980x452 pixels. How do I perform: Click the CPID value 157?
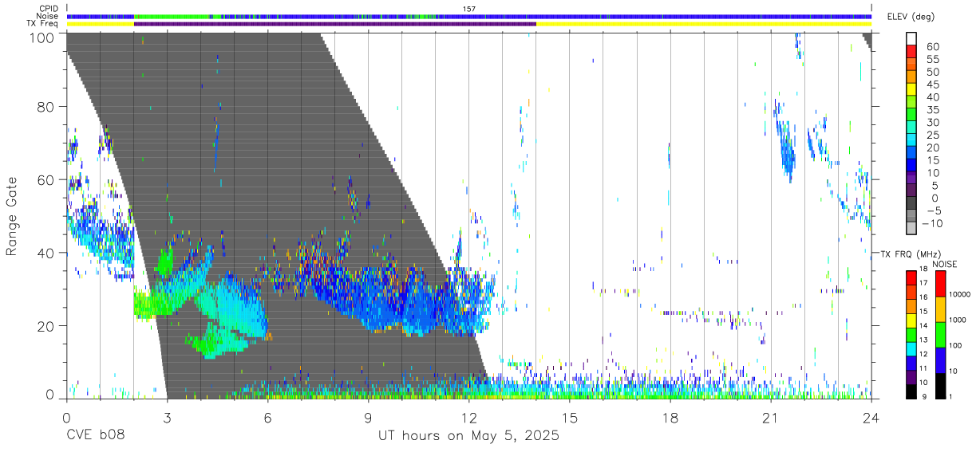point(469,9)
